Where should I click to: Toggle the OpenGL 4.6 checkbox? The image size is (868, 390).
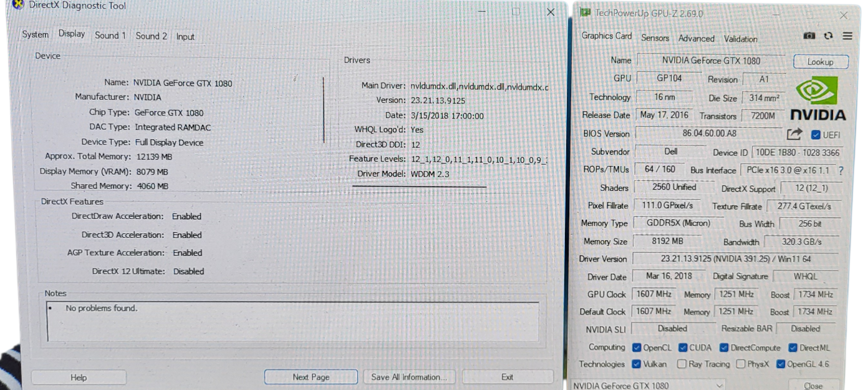(781, 364)
